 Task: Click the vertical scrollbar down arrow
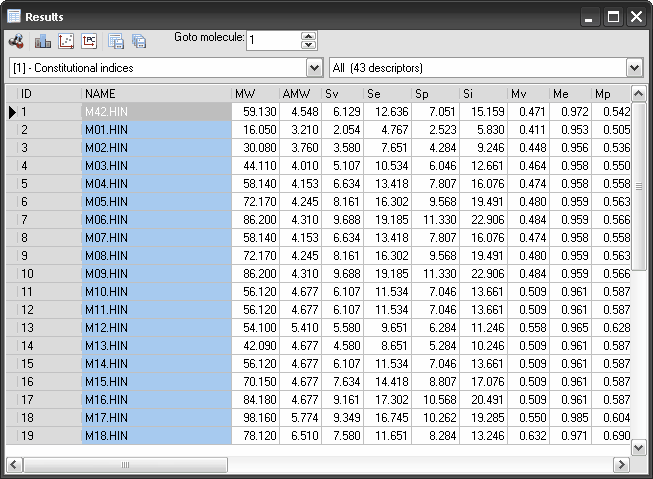click(x=640, y=448)
